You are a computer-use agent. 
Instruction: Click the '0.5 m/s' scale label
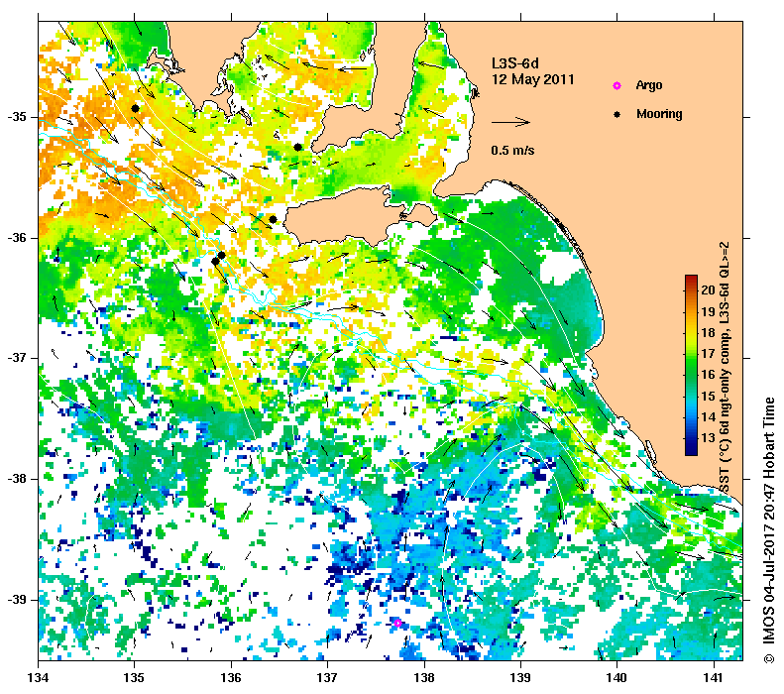click(512, 150)
